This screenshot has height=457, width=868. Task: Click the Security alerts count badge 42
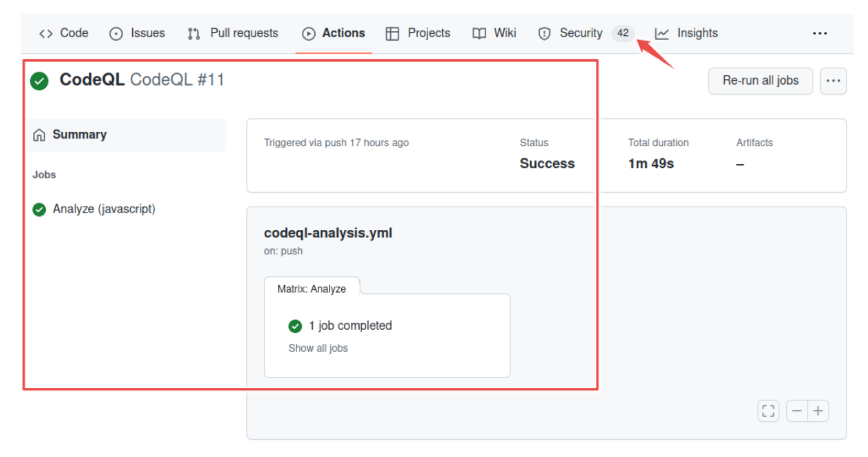pos(623,33)
